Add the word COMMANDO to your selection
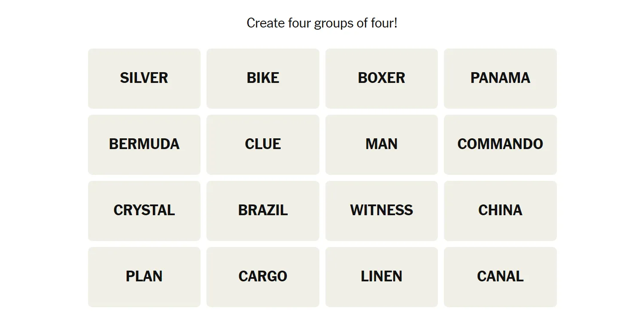 pos(500,144)
